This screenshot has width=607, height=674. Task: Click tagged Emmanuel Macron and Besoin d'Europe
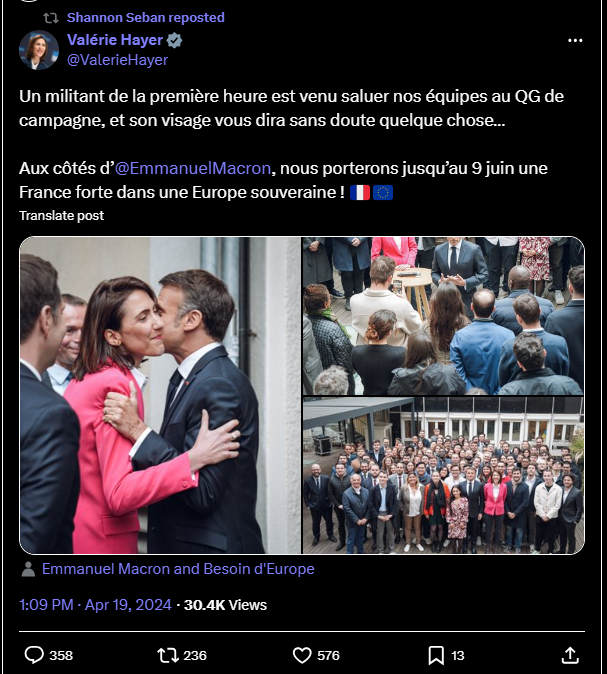[178, 569]
